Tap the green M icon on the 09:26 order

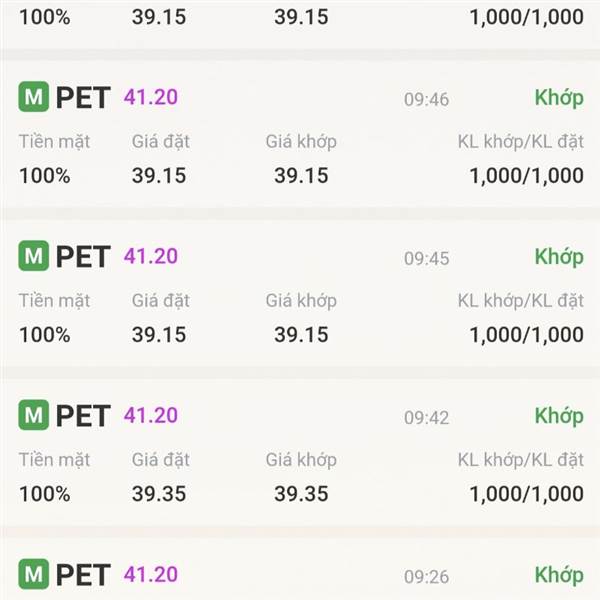click(x=34, y=574)
